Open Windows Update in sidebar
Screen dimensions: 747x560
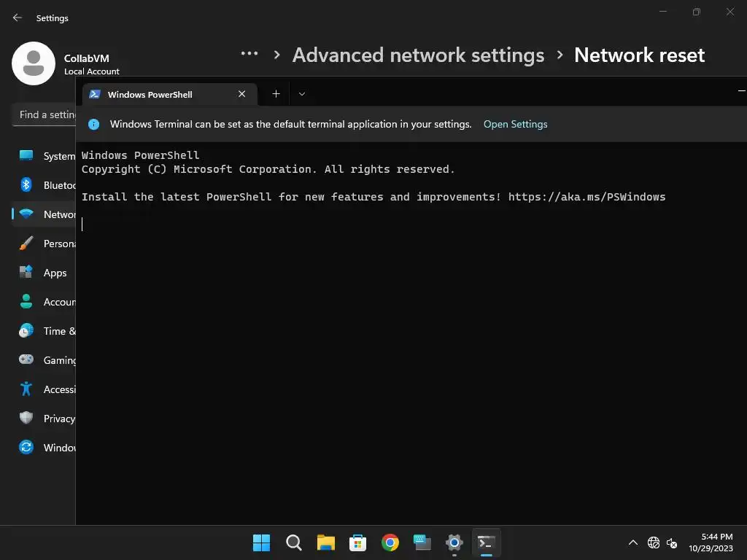coord(44,448)
